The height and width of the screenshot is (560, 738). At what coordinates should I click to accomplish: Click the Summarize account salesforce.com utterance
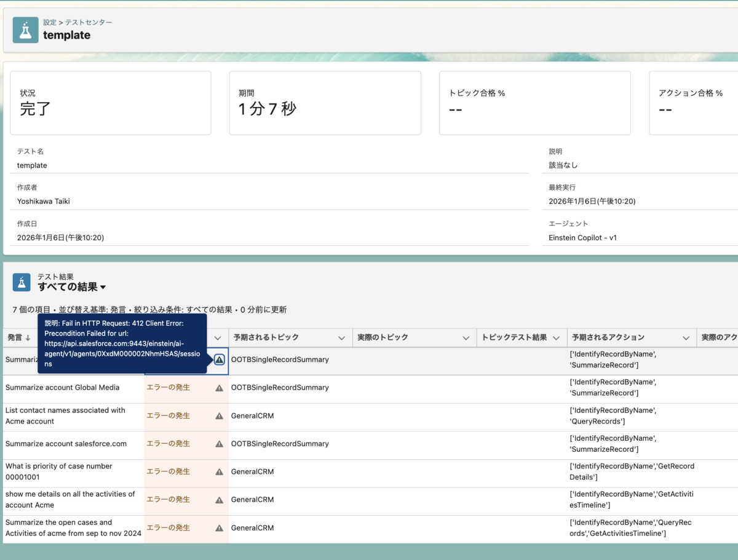[66, 444]
